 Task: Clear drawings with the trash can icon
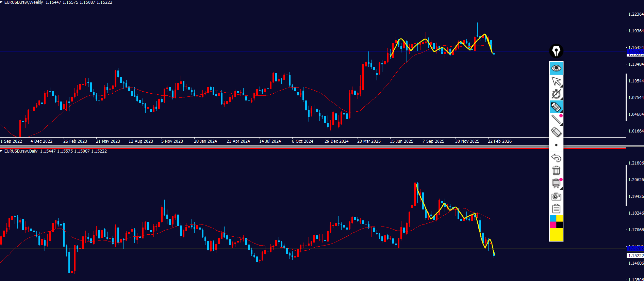556,170
